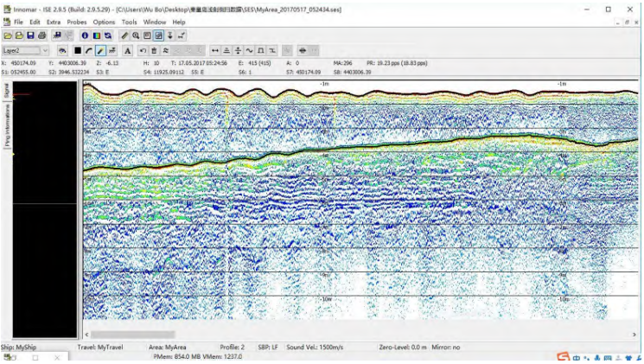This screenshot has width=644, height=364.
Task: Click the text annotation 'A' tool
Action: click(127, 50)
